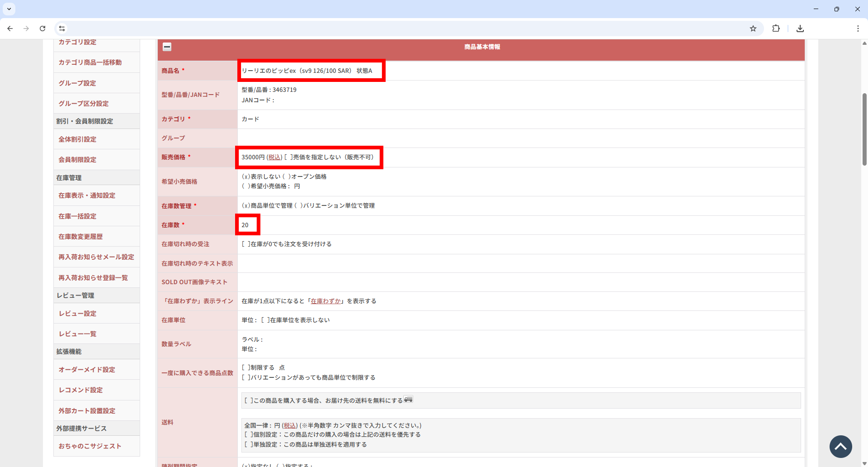868x467 pixels.
Task: Open the tab search dropdown arrow
Action: click(x=9, y=9)
